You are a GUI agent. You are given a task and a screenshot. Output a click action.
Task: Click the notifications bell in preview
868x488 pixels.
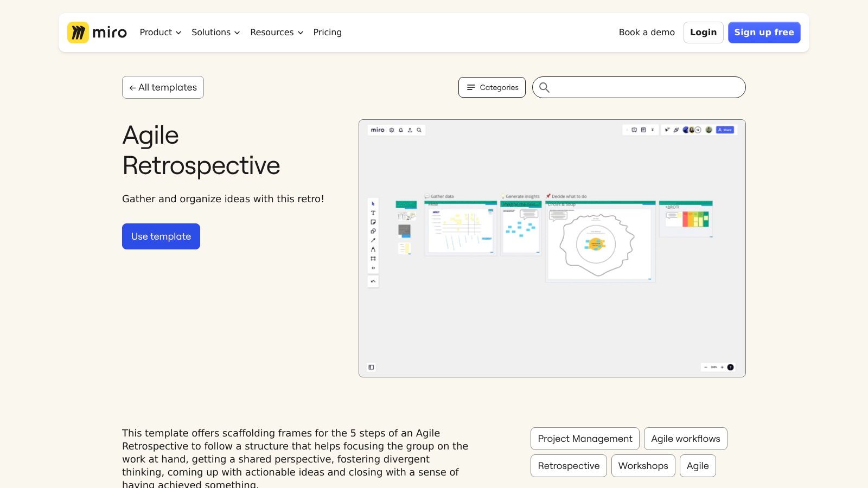coord(401,130)
